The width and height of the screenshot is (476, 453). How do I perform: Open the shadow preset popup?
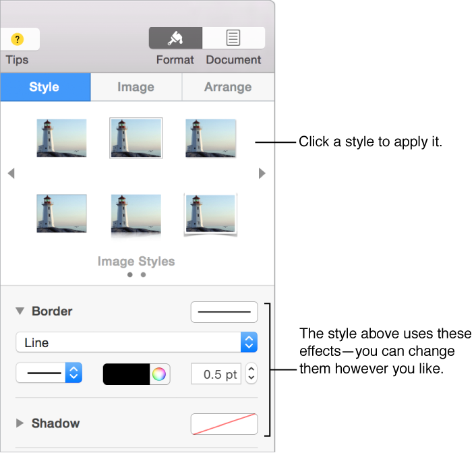coord(225,424)
